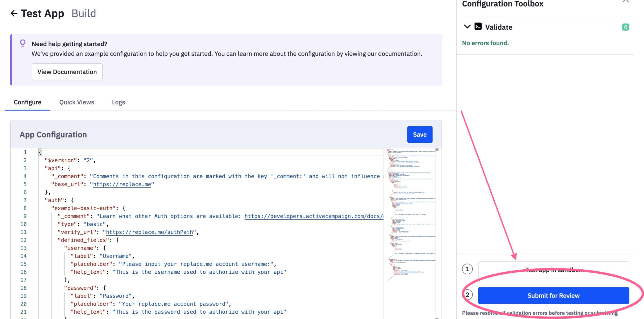The image size is (644, 319).
Task: Click the step 2 circle indicator
Action: pos(467,295)
